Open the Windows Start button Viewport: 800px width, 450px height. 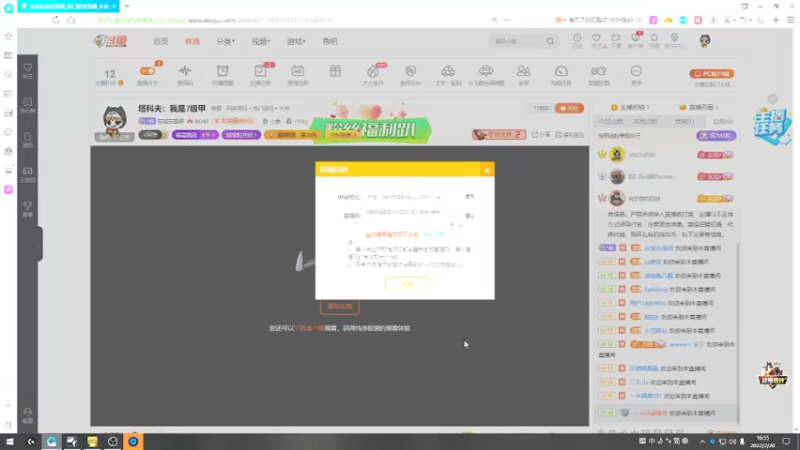tap(10, 441)
